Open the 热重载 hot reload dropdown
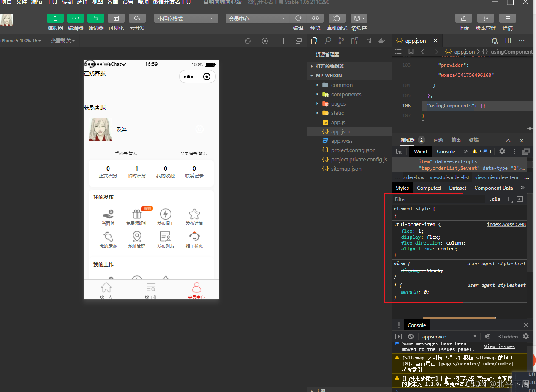The width and height of the screenshot is (536, 392). [63, 41]
